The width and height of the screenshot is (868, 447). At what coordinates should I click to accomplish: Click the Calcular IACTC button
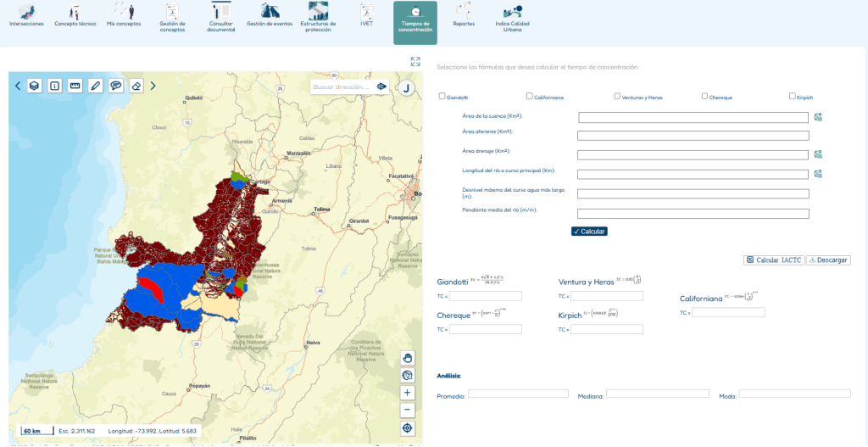pyautogui.click(x=774, y=260)
